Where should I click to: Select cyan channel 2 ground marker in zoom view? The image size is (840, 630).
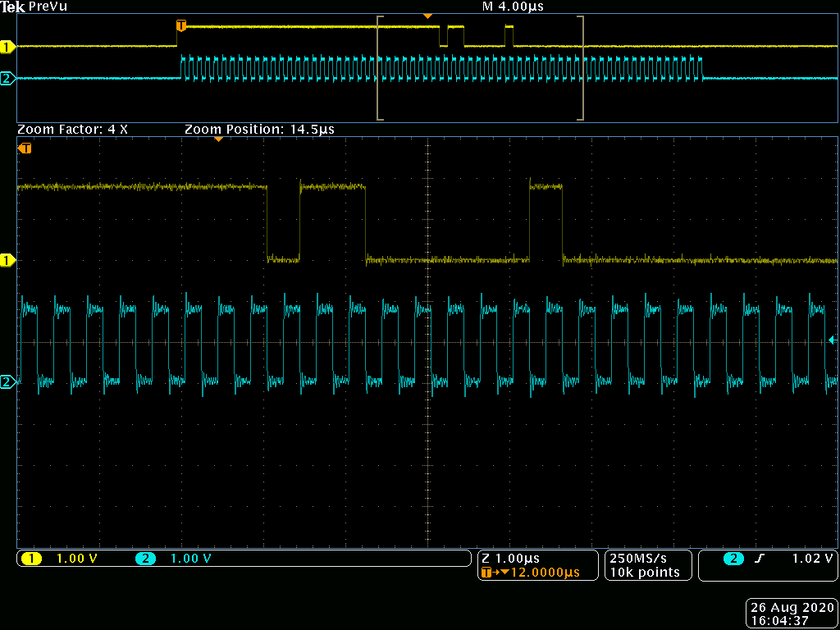pos(7,381)
